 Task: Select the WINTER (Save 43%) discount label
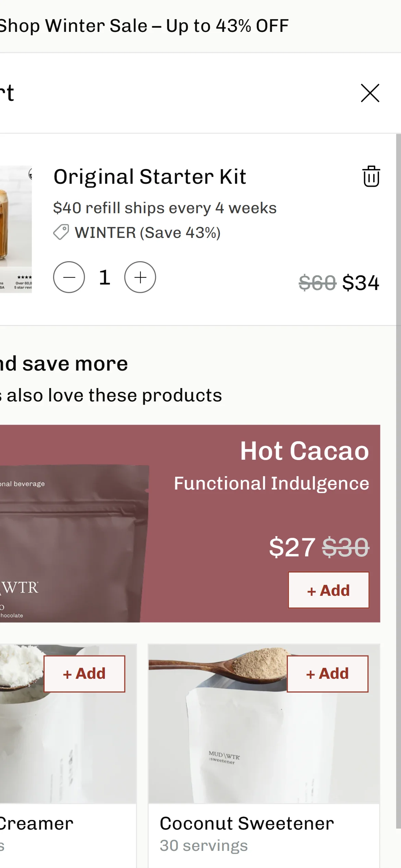tap(148, 233)
